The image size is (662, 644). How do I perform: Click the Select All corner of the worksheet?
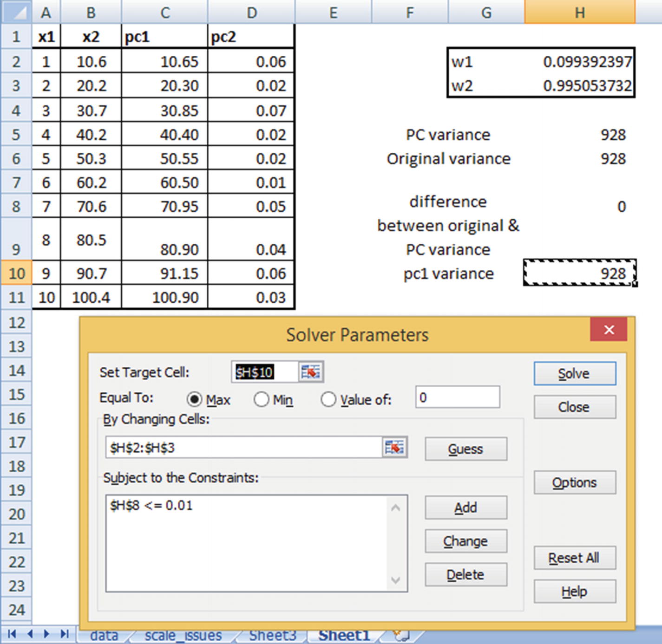click(x=16, y=12)
